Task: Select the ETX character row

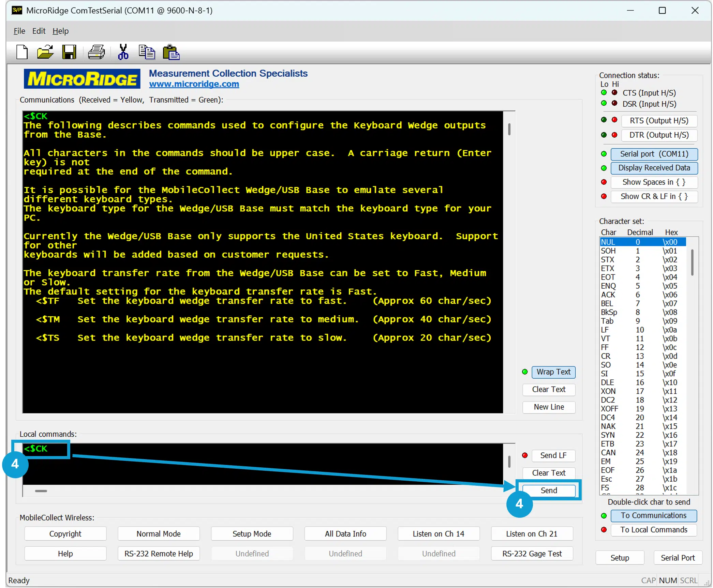Action: pos(643,269)
